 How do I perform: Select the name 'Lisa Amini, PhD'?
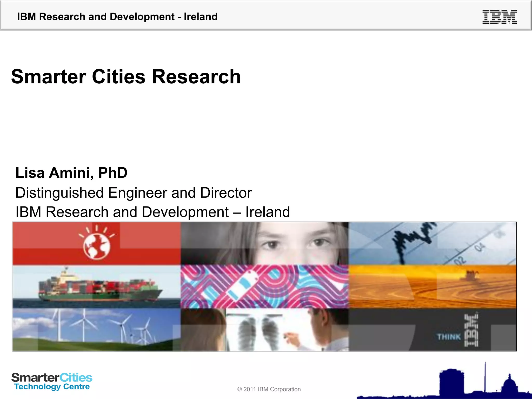(x=71, y=173)
